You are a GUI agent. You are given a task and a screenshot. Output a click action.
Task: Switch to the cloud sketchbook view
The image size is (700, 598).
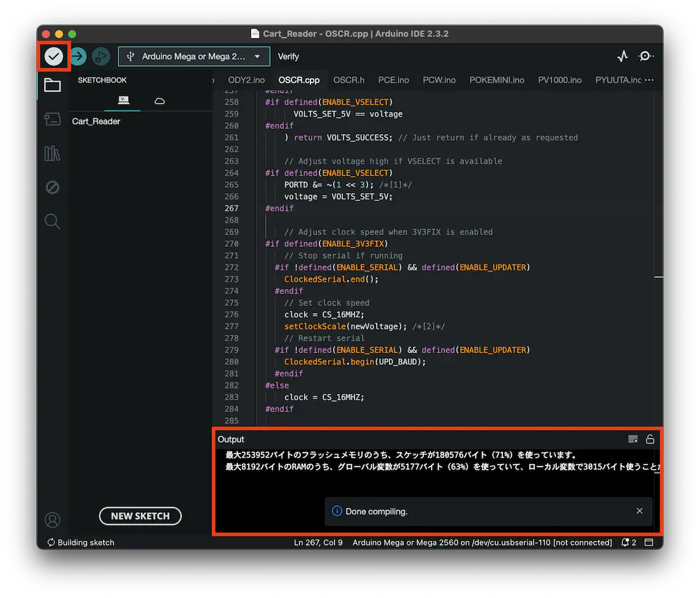point(159,100)
